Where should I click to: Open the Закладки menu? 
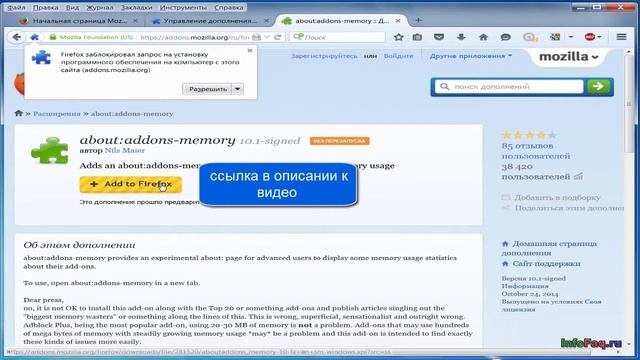[x=136, y=7]
